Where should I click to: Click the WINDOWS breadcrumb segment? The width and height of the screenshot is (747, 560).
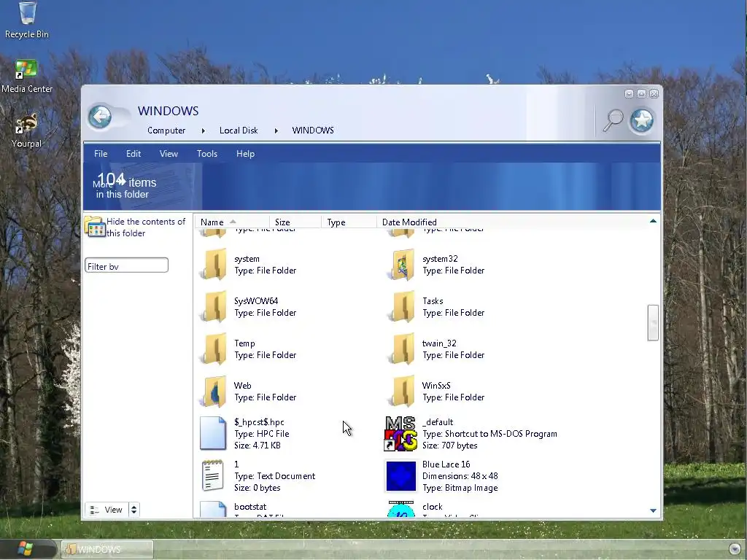tap(313, 131)
